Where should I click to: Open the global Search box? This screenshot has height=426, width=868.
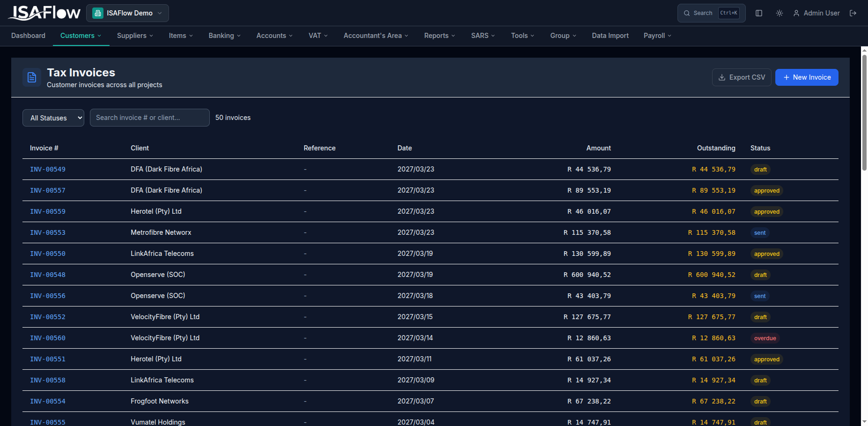point(712,13)
